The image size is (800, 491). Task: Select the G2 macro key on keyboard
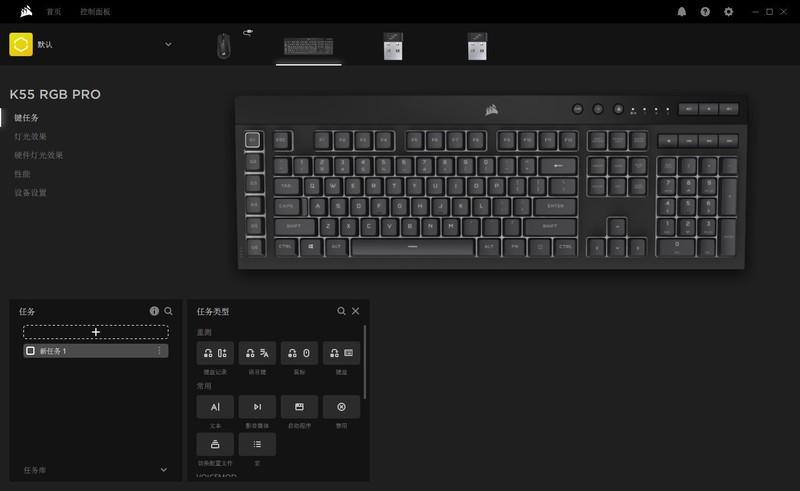254,162
